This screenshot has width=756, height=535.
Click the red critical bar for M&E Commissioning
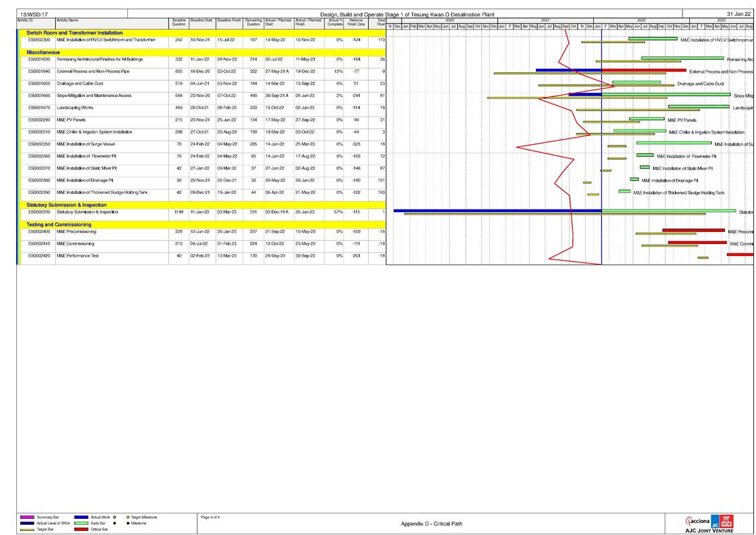click(x=687, y=242)
